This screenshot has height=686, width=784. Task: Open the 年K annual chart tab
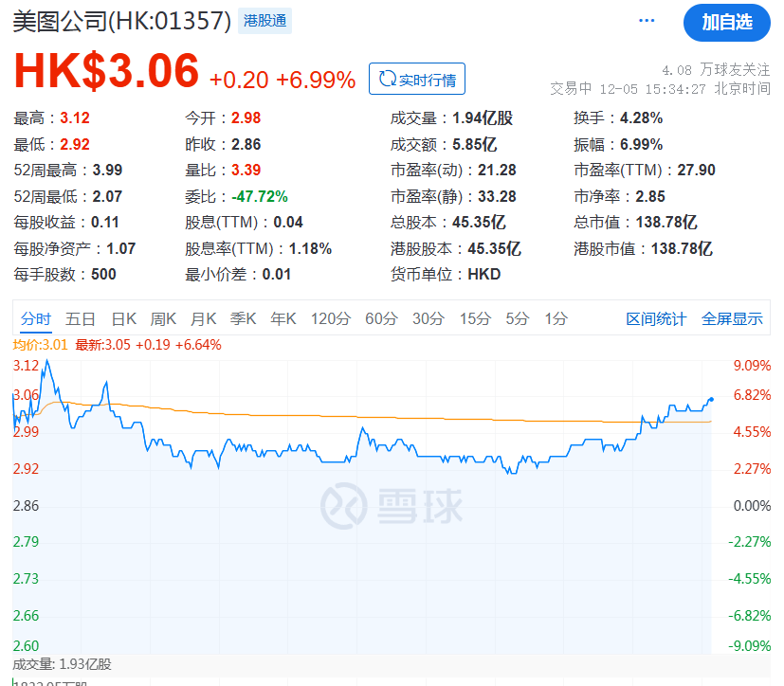[x=283, y=319]
